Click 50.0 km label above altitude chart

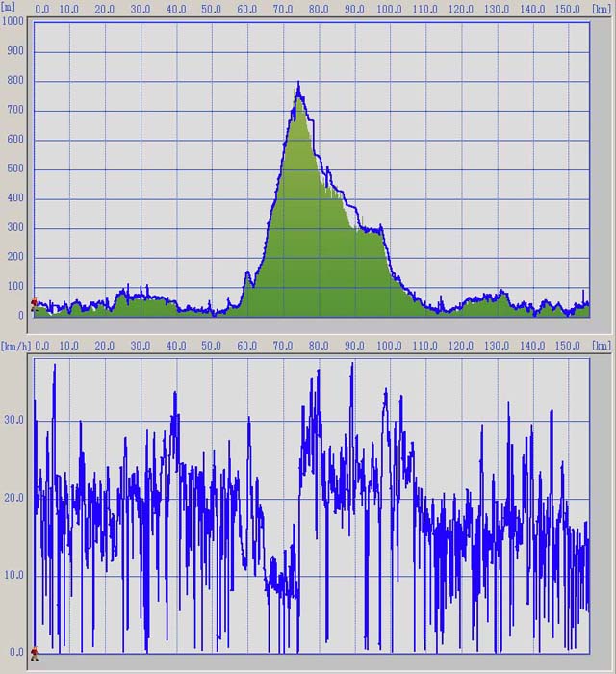pos(212,9)
